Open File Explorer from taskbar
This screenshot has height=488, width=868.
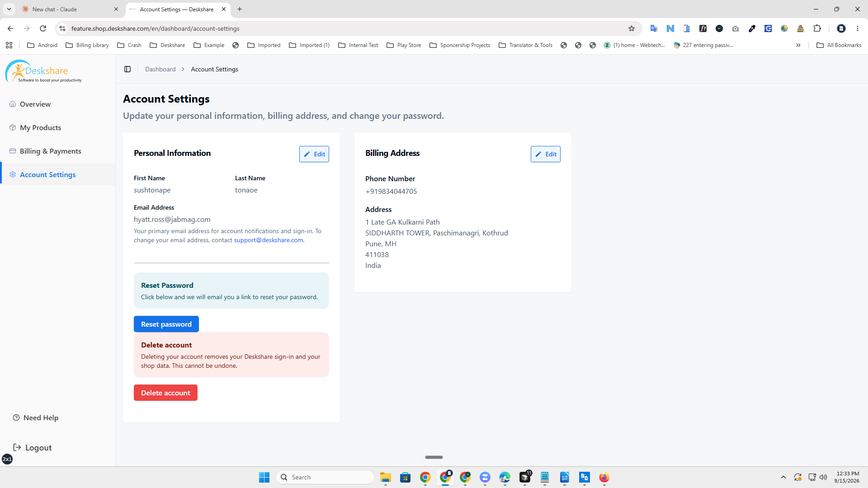click(x=386, y=477)
